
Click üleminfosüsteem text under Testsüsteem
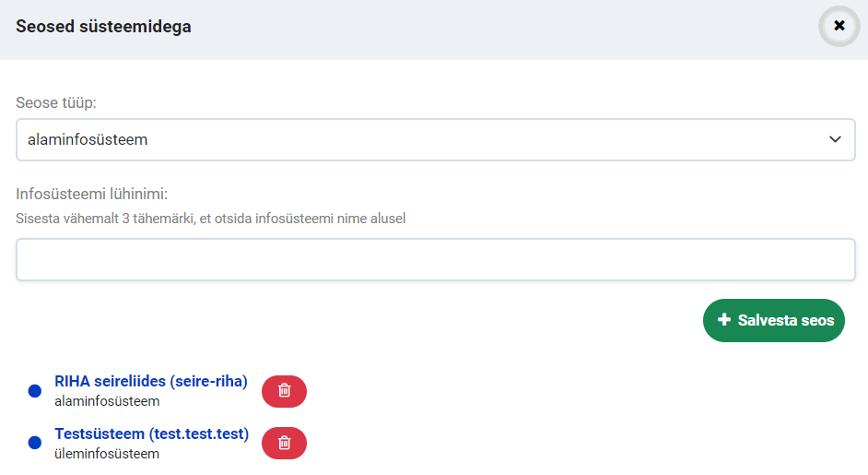[107, 454]
